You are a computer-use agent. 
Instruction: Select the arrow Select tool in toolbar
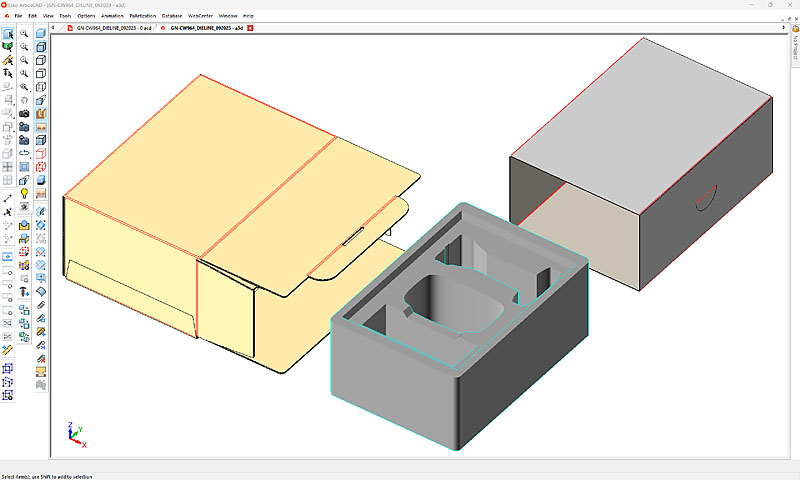tap(8, 34)
